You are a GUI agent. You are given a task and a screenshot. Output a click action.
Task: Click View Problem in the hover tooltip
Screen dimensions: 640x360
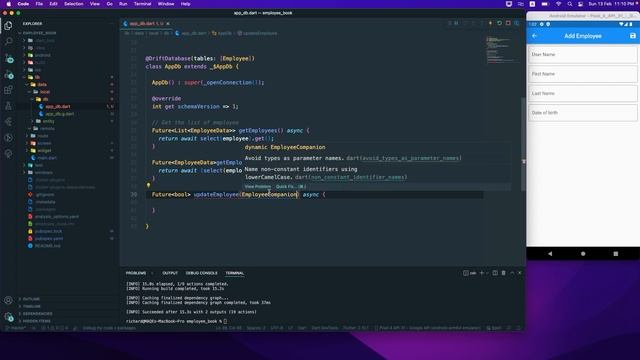click(258, 187)
